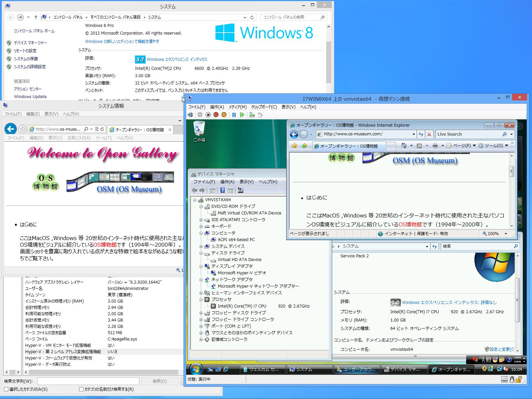
Task: Click scan for hardware changes icon in Device Manager
Action: click(241, 190)
